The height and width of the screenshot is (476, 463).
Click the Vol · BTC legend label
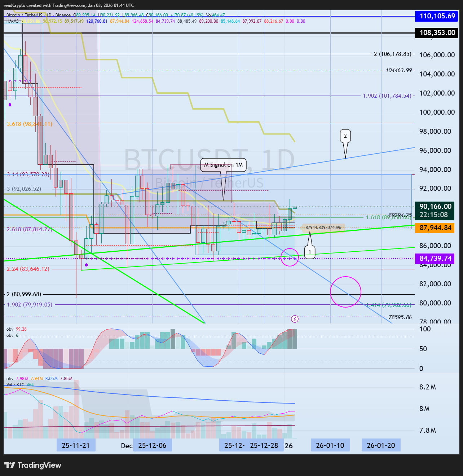15,385
